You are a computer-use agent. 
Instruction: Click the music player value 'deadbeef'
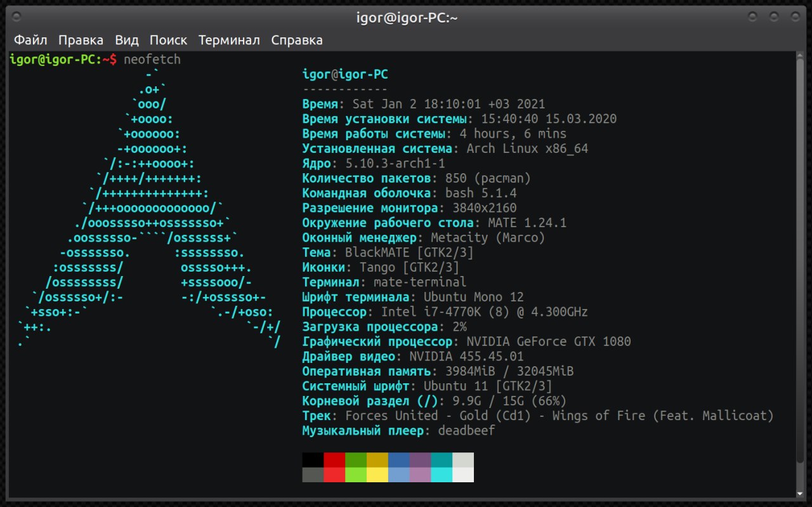click(x=466, y=431)
